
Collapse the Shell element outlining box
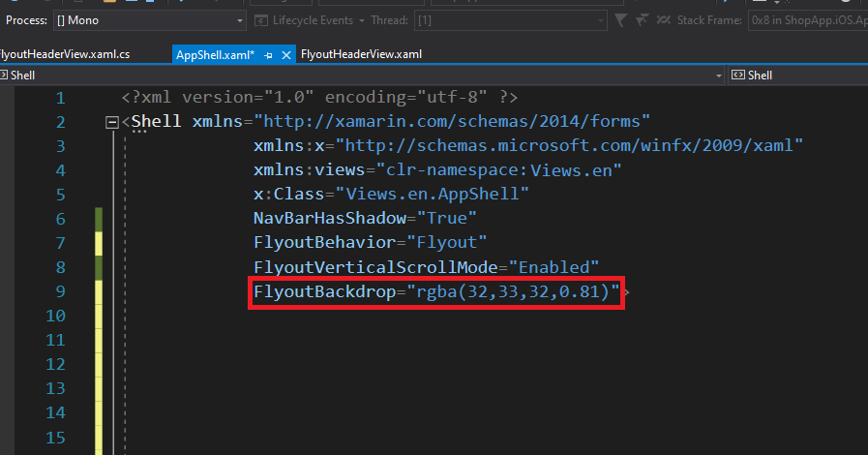coord(112,122)
